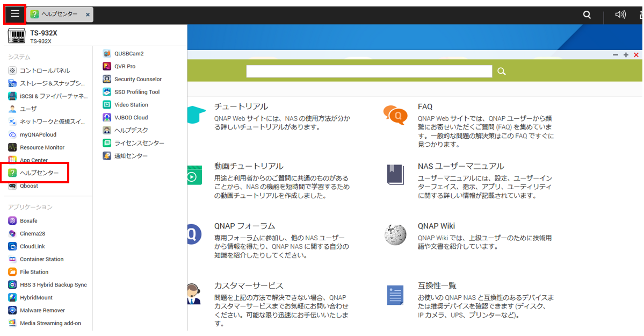Launch myQNAPcloud
The width and height of the screenshot is (644, 336).
tap(32, 134)
